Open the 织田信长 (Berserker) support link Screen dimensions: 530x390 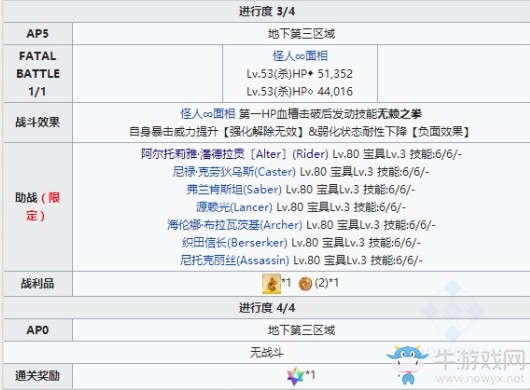(x=234, y=242)
